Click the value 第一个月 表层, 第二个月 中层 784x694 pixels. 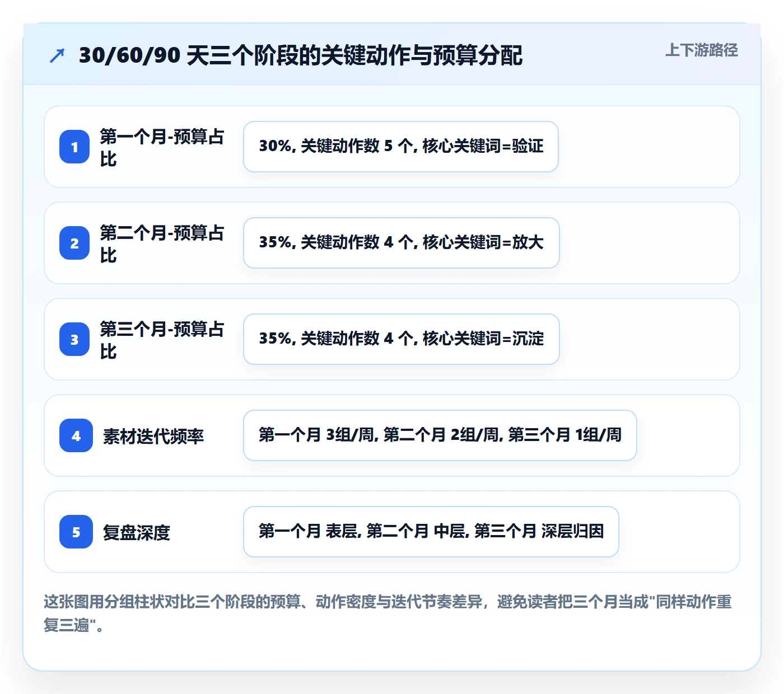[431, 532]
